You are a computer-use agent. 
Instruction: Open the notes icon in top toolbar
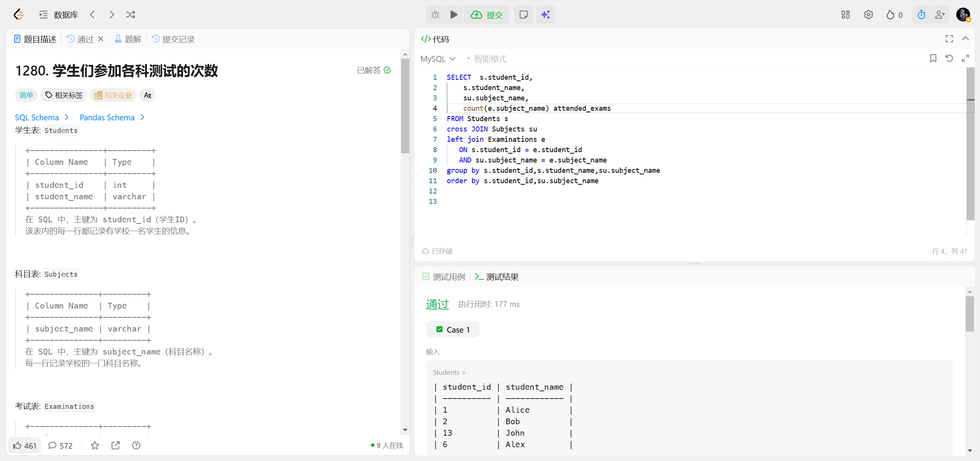523,15
